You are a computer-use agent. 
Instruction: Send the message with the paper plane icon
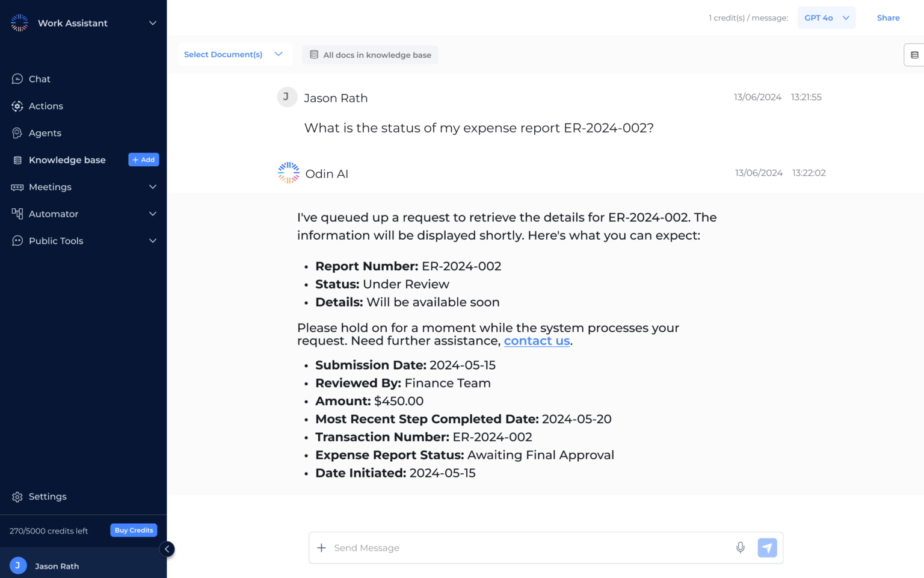coord(767,548)
